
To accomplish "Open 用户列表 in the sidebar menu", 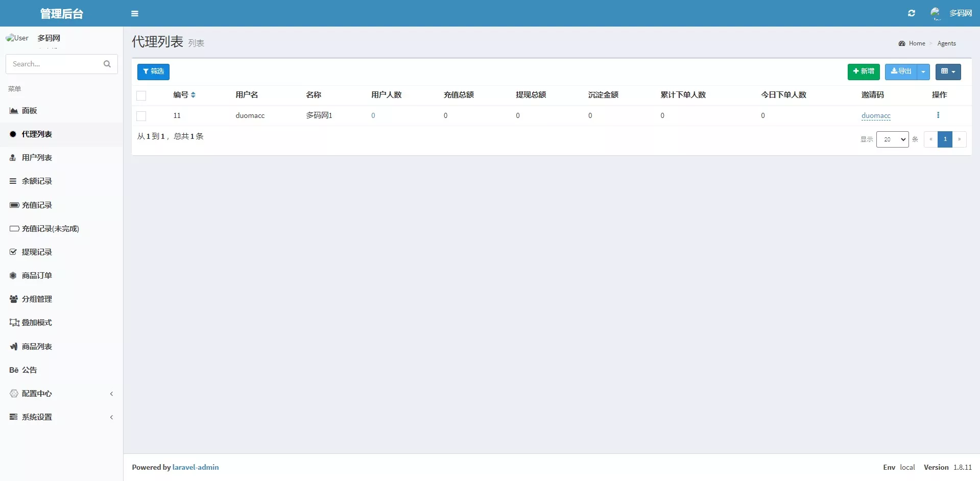I will click(x=37, y=158).
